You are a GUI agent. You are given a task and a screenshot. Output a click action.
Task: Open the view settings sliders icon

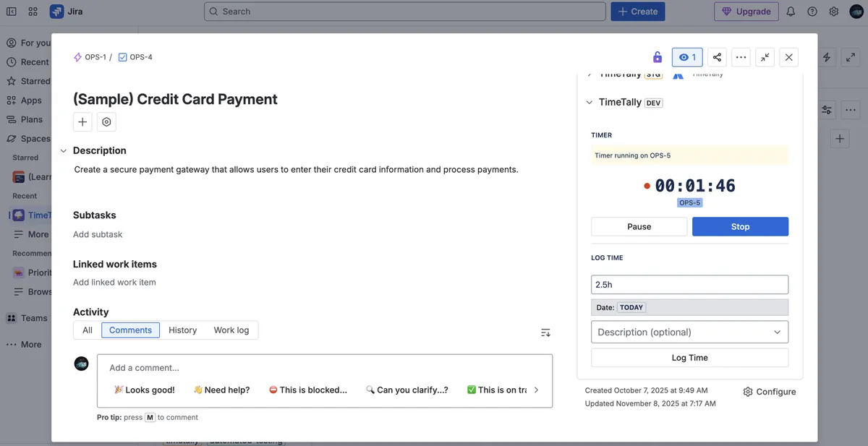(x=827, y=111)
